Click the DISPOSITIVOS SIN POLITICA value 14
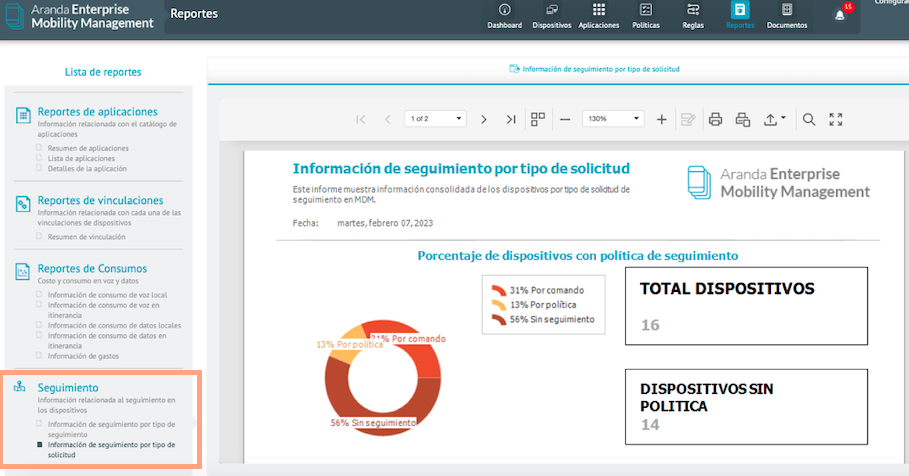Image resolution: width=909 pixels, height=476 pixels. tap(650, 425)
